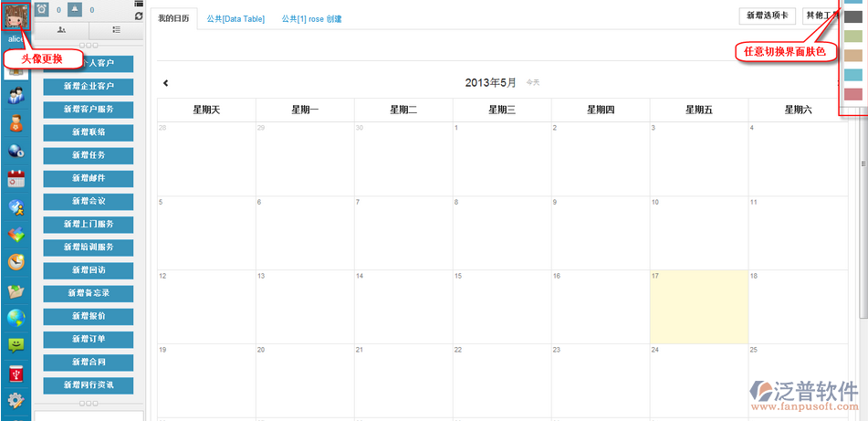Click the alarm clock reminder icon
This screenshot has height=421, width=868.
pos(43,9)
